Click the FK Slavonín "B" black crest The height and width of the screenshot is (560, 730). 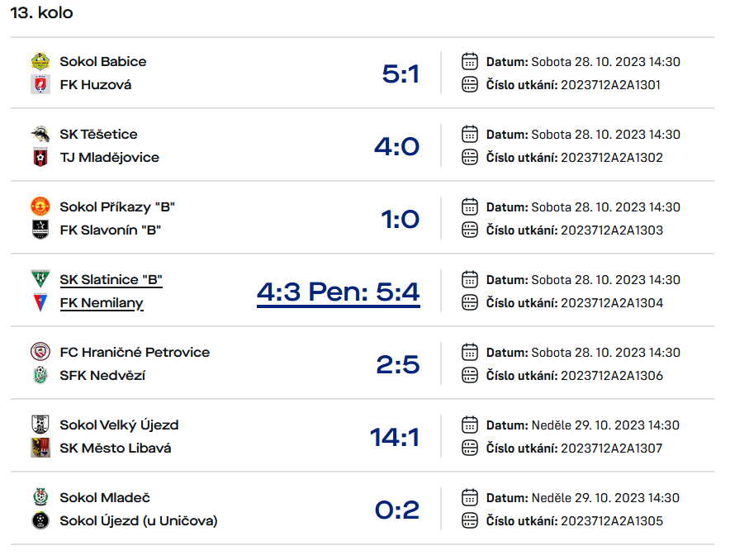point(40,230)
